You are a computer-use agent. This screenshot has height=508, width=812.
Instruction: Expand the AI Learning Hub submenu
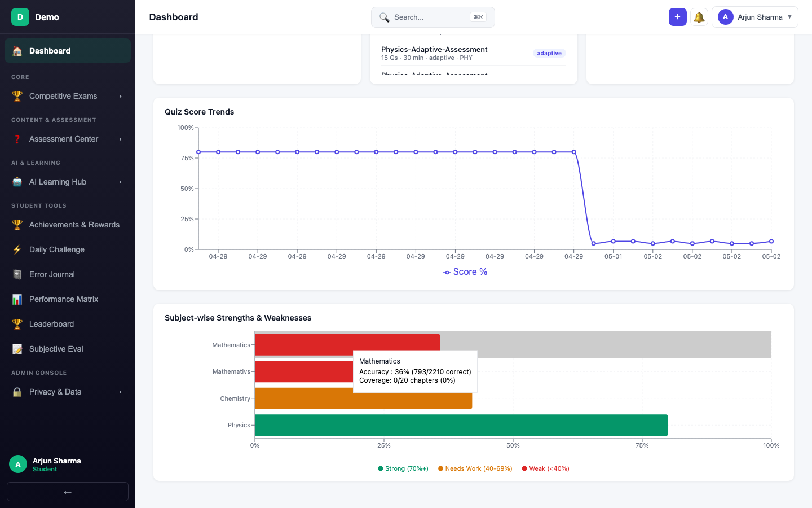(121, 182)
